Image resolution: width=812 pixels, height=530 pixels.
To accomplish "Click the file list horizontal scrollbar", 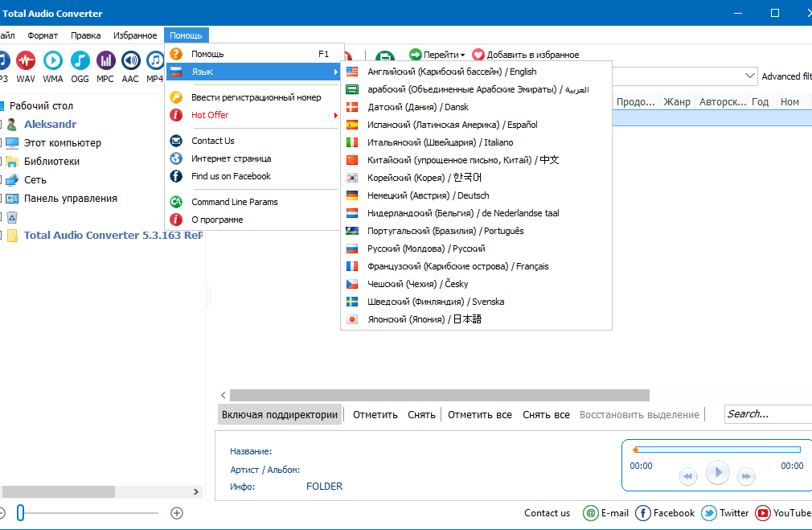I will [x=439, y=396].
